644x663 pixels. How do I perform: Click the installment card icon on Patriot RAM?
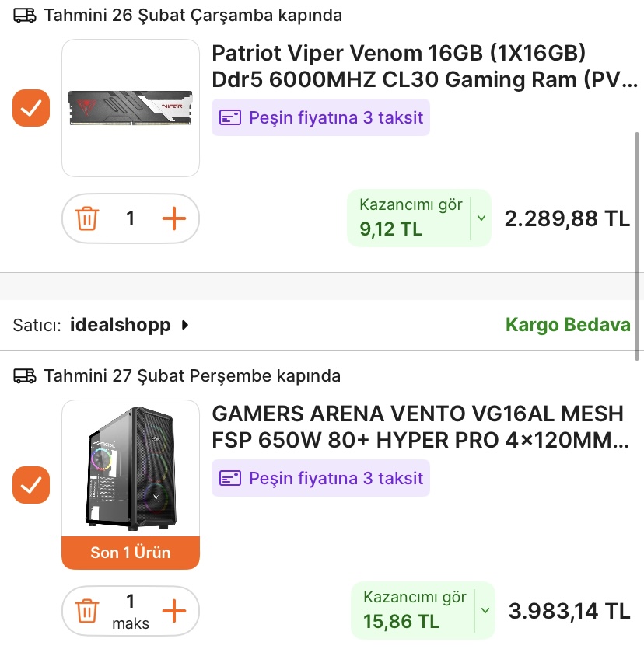[229, 118]
